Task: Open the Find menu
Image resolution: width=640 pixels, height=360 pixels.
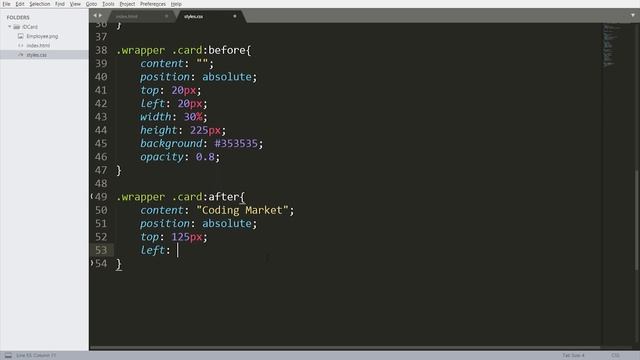Action: 60,4
